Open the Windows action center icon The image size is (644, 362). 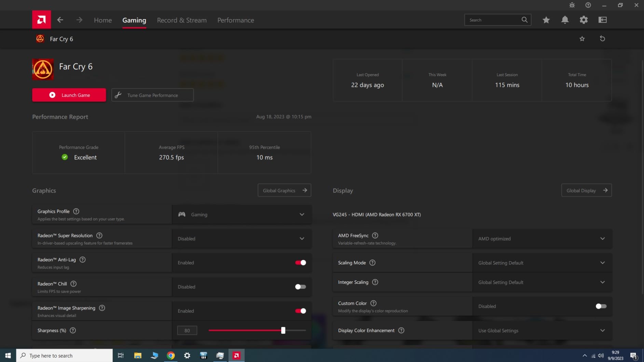(x=634, y=356)
